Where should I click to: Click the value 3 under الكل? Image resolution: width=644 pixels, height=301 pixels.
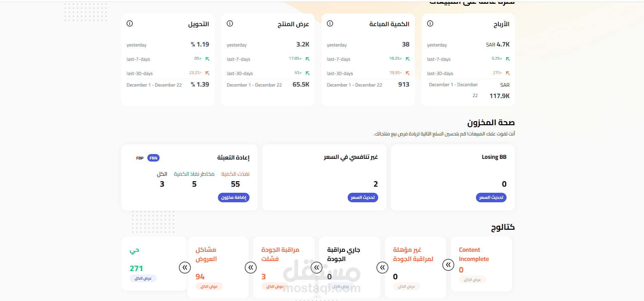click(x=162, y=184)
